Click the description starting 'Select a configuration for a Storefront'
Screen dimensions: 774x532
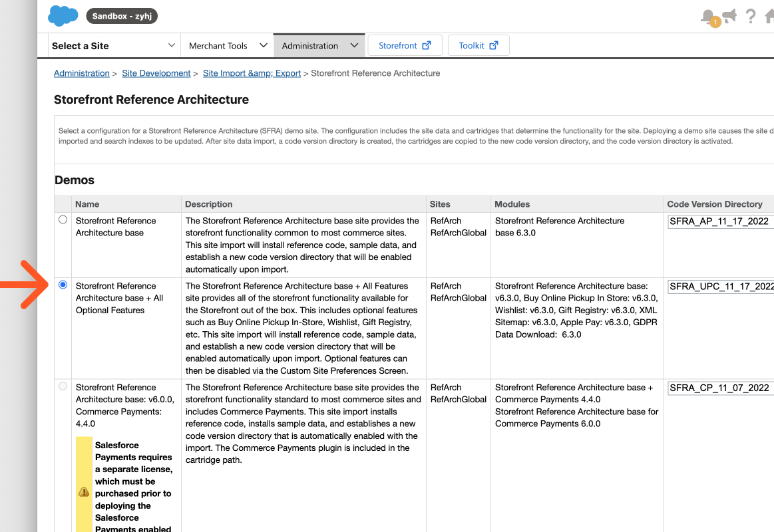pyautogui.click(x=416, y=136)
